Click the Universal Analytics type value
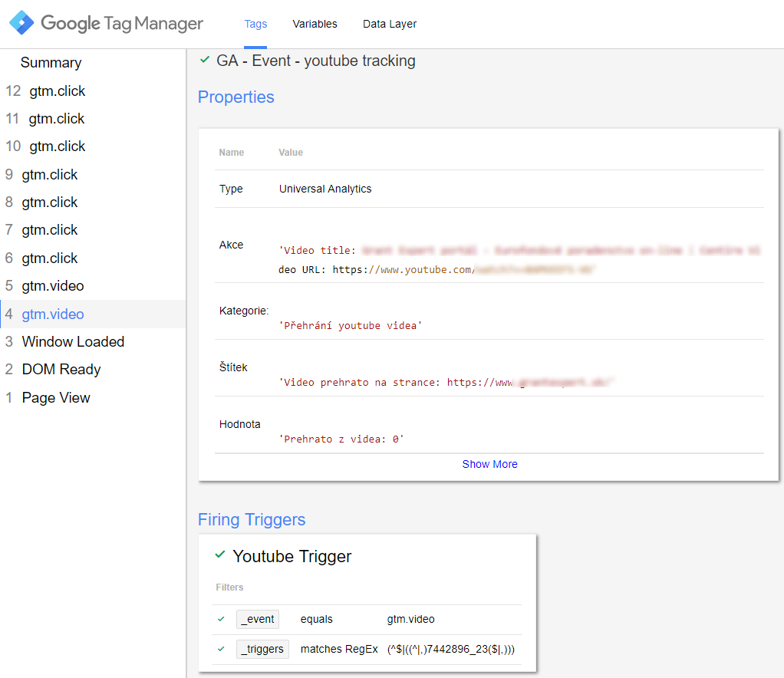Screen dimensions: 784x678 pos(325,189)
